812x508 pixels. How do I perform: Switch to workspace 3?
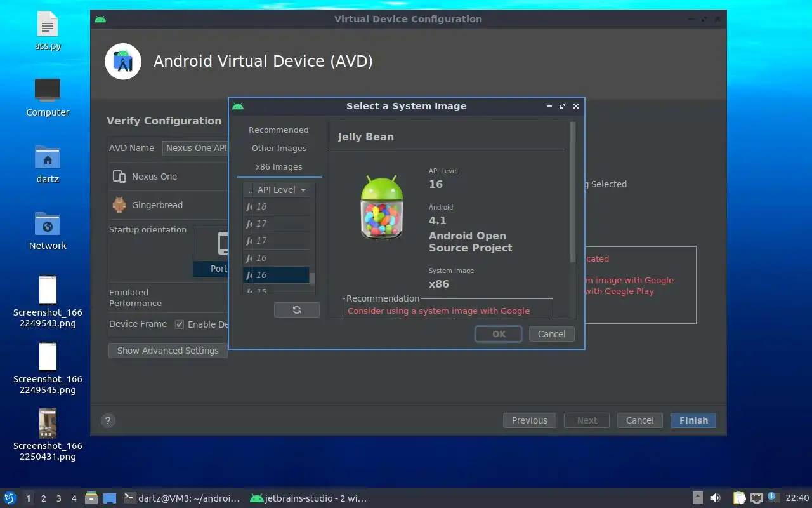tap(59, 498)
